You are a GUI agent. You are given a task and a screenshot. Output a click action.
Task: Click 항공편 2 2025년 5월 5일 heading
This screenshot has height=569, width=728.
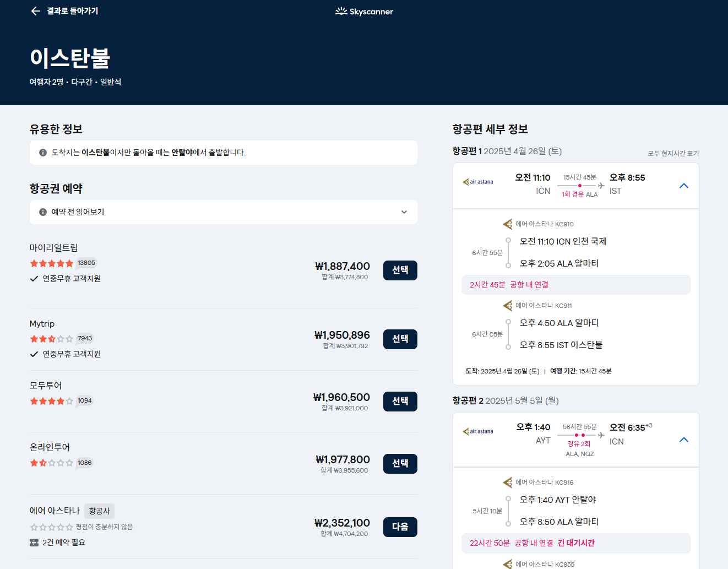coord(506,400)
